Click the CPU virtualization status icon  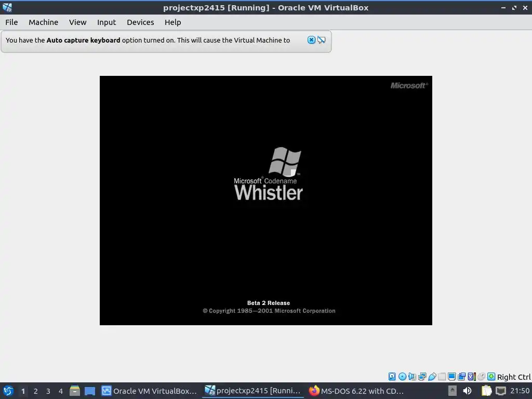pos(472,376)
